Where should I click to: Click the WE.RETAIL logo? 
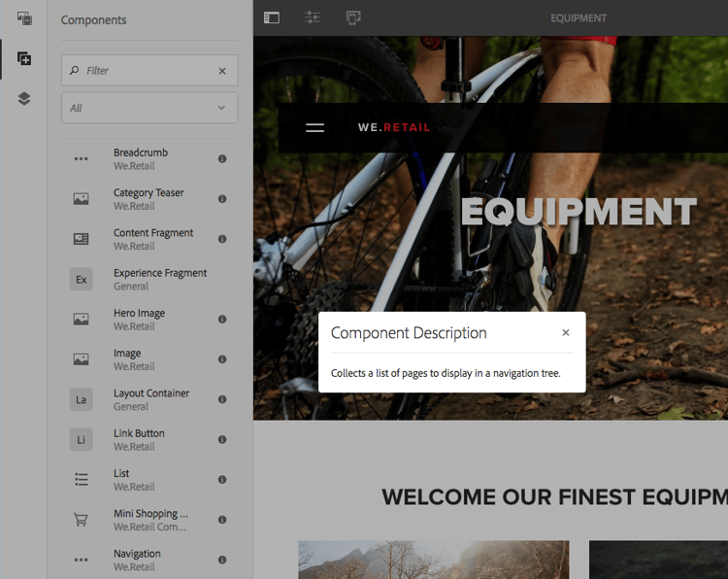[394, 127]
